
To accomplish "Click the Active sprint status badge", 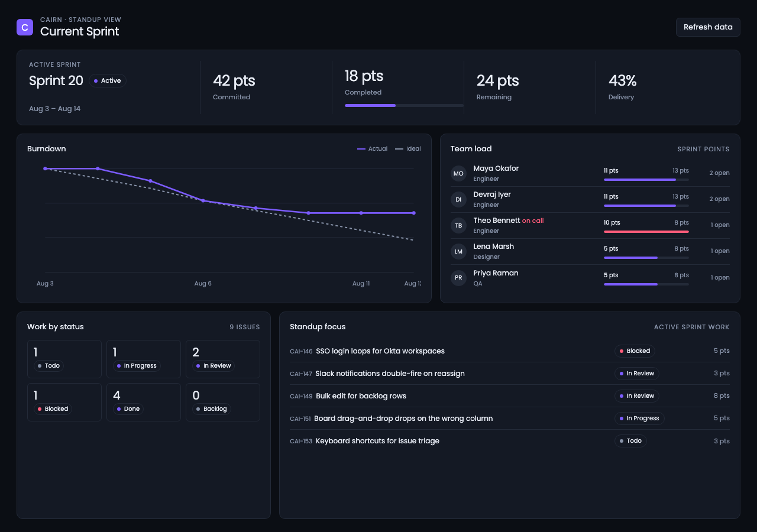I will (108, 81).
